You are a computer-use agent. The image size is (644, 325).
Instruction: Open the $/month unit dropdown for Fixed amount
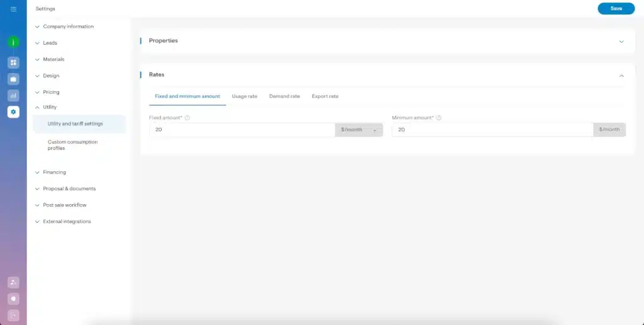[359, 130]
